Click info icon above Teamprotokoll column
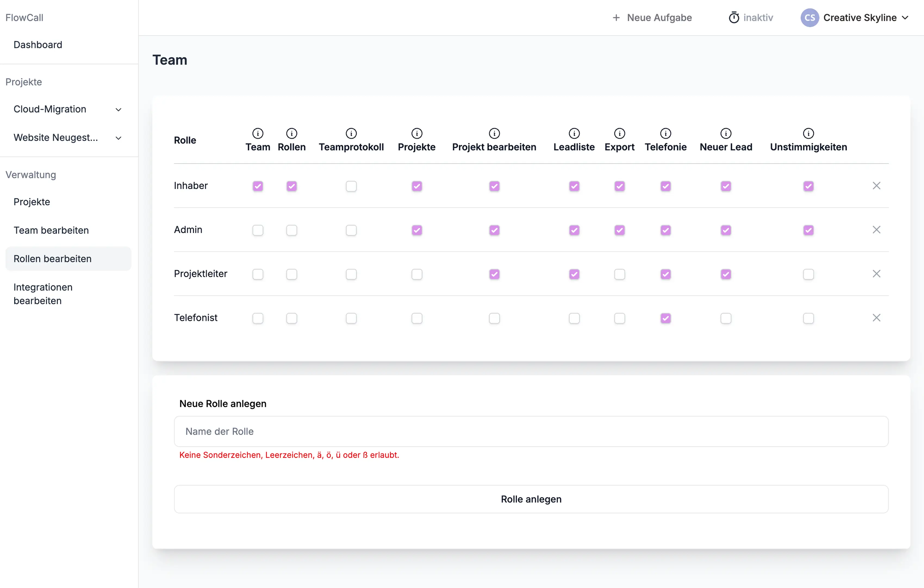Image resolution: width=924 pixels, height=588 pixels. pos(351,133)
